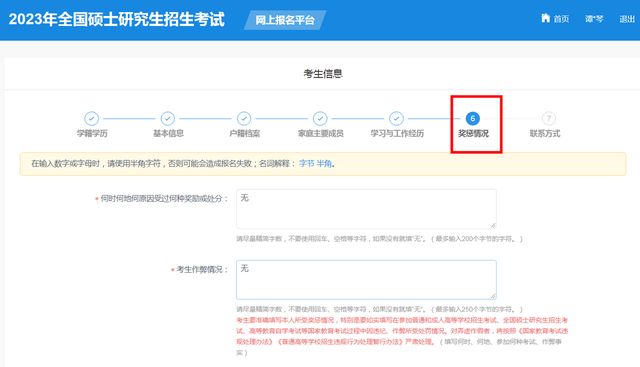Click the checkmark circle for 学习与工作经历 step
Screen dimensions: 640x367
coord(396,118)
